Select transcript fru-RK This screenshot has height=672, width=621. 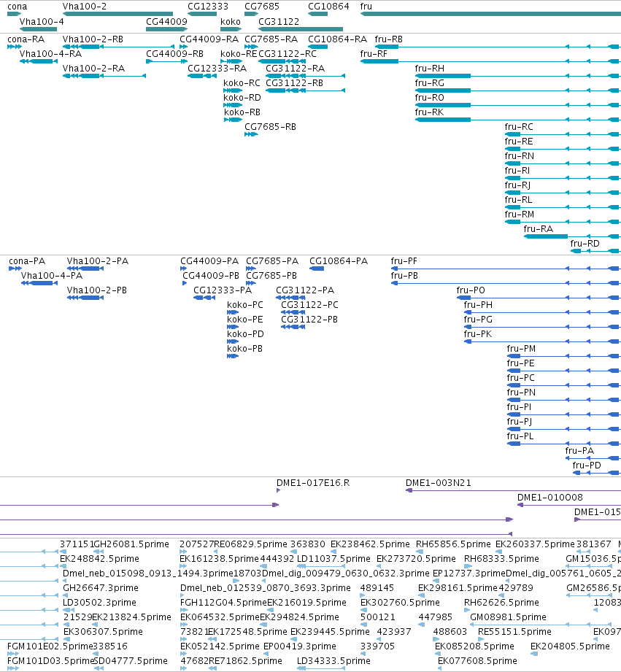point(429,112)
